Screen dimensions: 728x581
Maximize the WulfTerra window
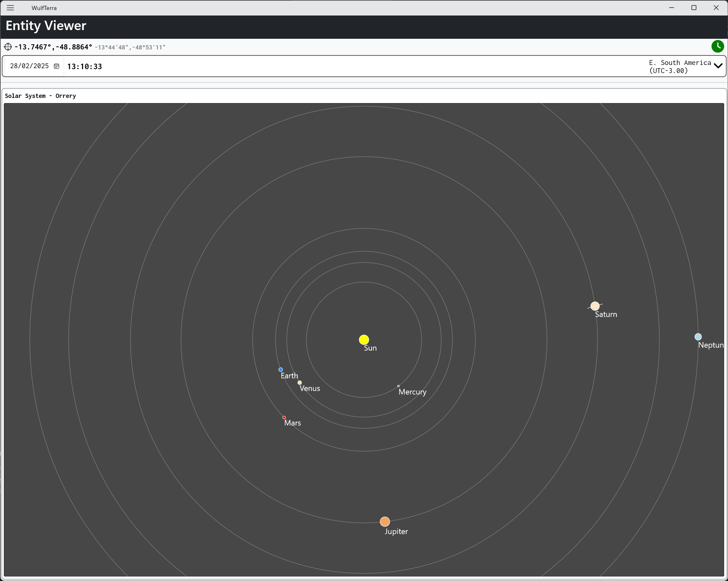[x=694, y=8]
